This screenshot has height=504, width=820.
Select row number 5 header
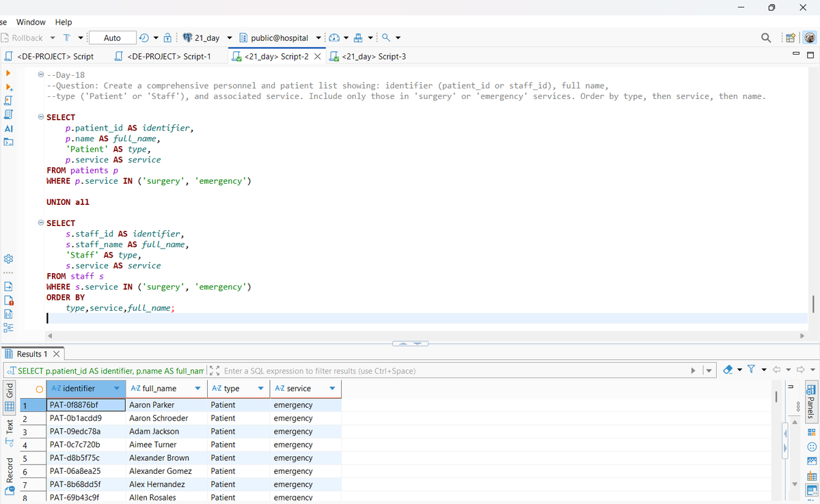pyautogui.click(x=33, y=458)
